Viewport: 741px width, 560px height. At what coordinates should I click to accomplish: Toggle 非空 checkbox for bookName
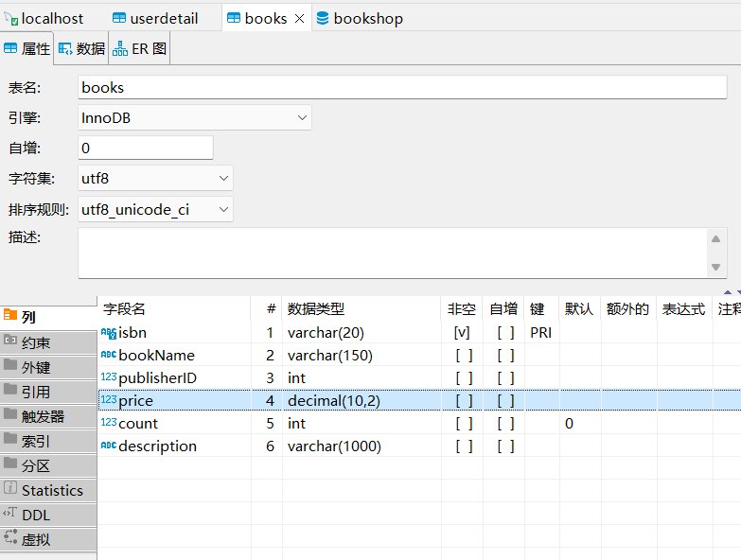tap(464, 356)
